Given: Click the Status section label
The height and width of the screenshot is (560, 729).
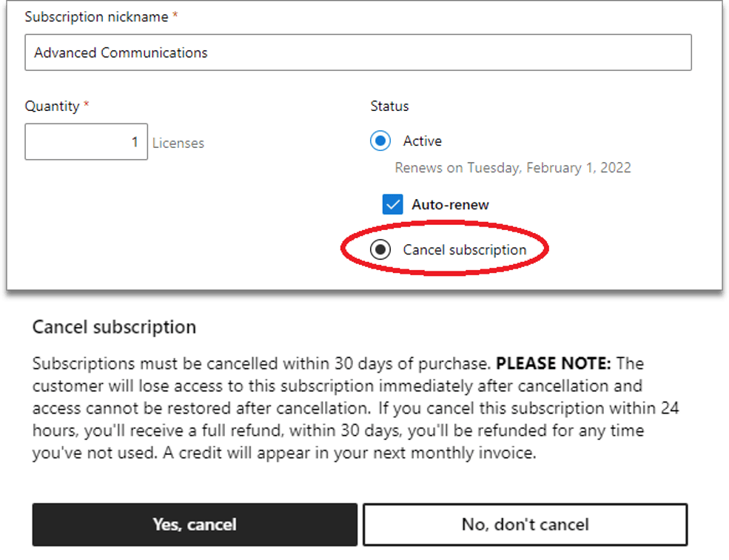Looking at the screenshot, I should 389,106.
